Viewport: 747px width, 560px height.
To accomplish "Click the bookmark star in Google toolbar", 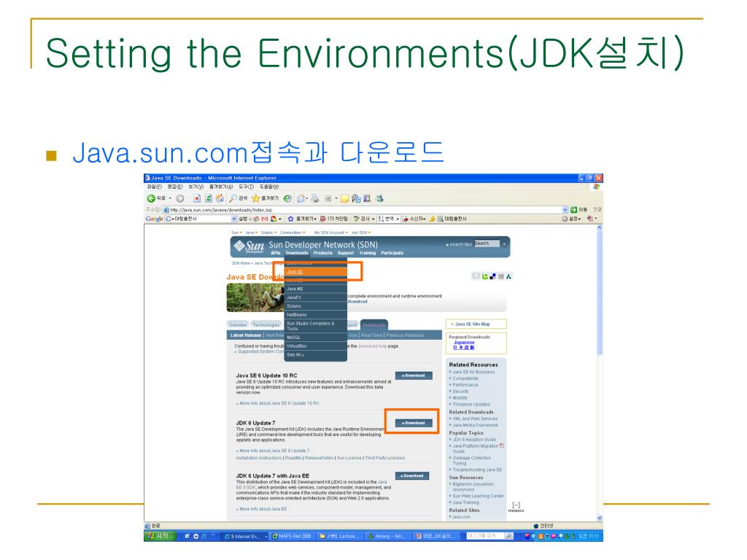I will (x=290, y=219).
